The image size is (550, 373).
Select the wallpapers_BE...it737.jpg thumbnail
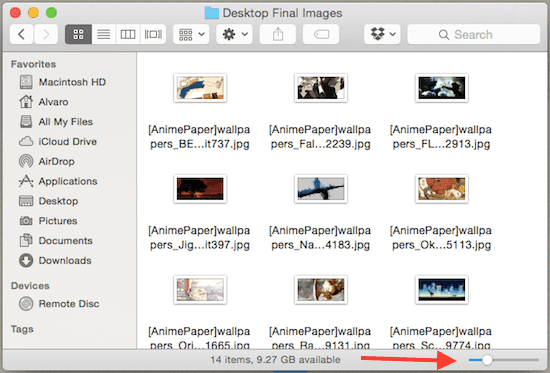(200, 88)
